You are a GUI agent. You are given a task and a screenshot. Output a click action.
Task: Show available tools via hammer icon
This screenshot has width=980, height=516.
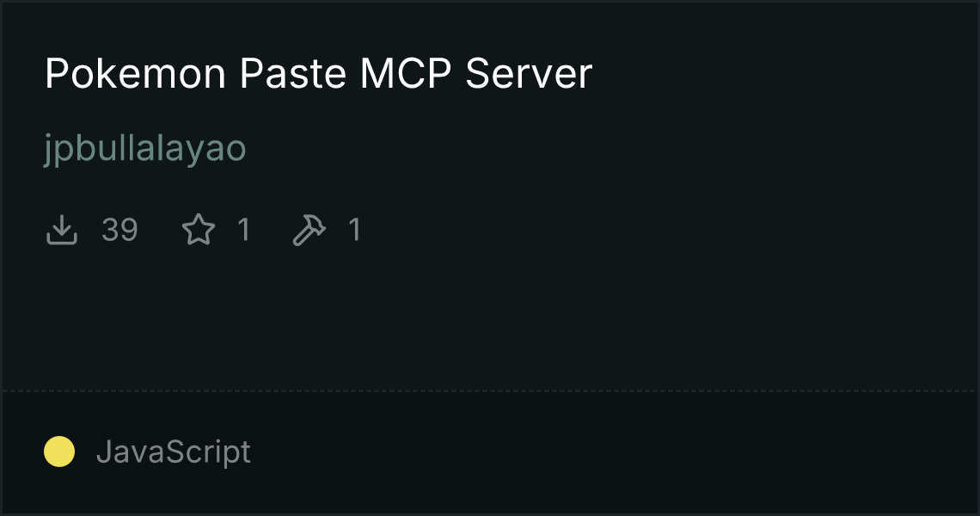(309, 230)
